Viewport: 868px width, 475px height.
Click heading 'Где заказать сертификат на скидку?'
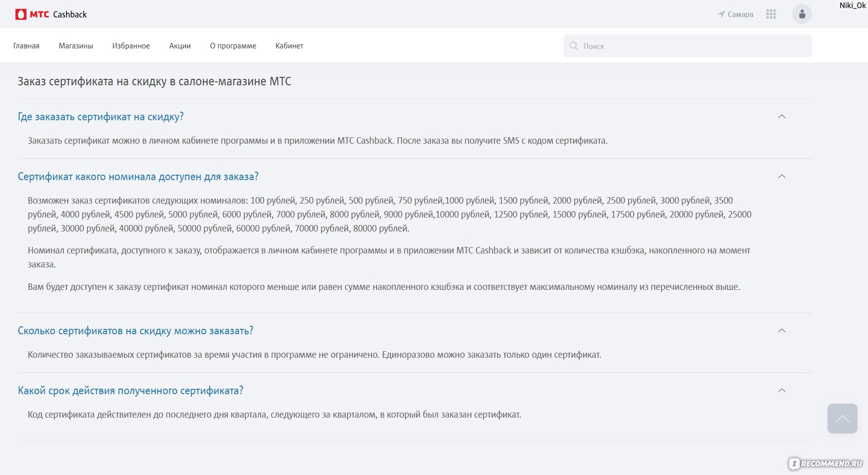pyautogui.click(x=101, y=117)
